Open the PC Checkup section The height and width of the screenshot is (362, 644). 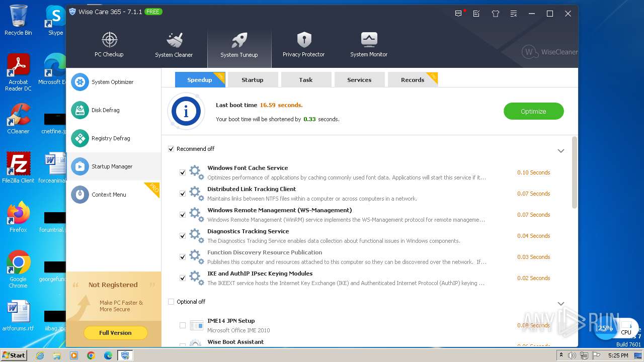click(x=109, y=45)
